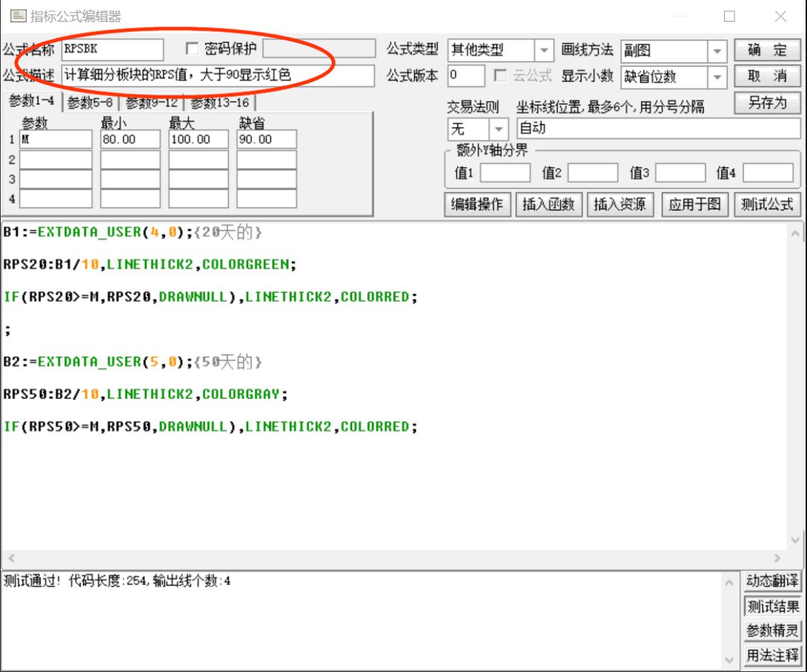Click the formula editor window title icon
Image resolution: width=807 pixels, height=672 pixels.
point(16,16)
